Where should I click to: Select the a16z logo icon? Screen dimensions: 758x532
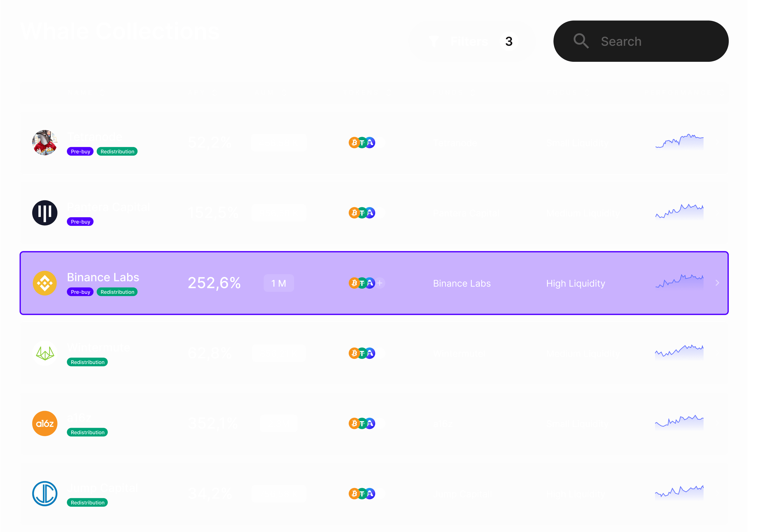44,423
